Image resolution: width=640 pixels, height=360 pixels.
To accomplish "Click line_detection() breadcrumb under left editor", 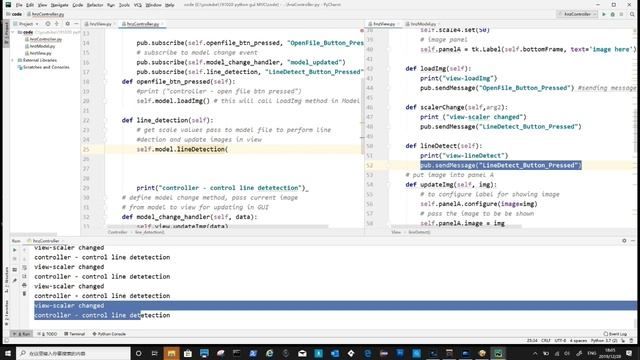I will pyautogui.click(x=149, y=232).
